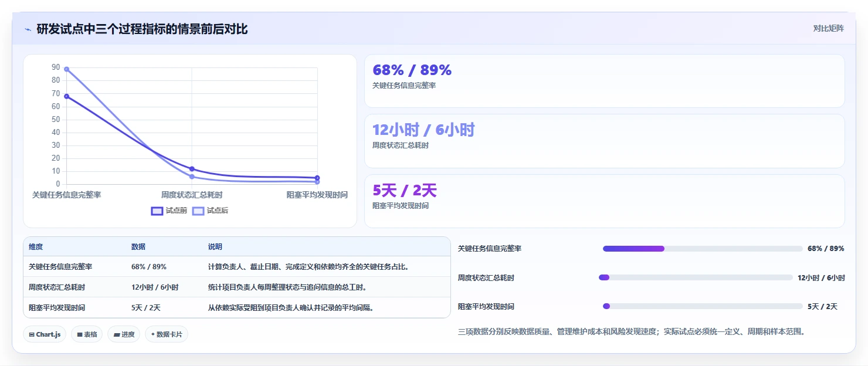This screenshot has height=366, width=868.
Task: Click description 从依赖实际受阻到…平均间隔
Action: [x=291, y=307]
